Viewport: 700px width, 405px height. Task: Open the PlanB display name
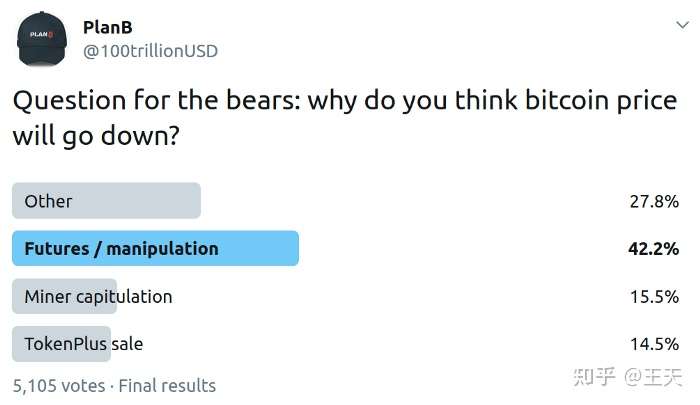tap(109, 26)
